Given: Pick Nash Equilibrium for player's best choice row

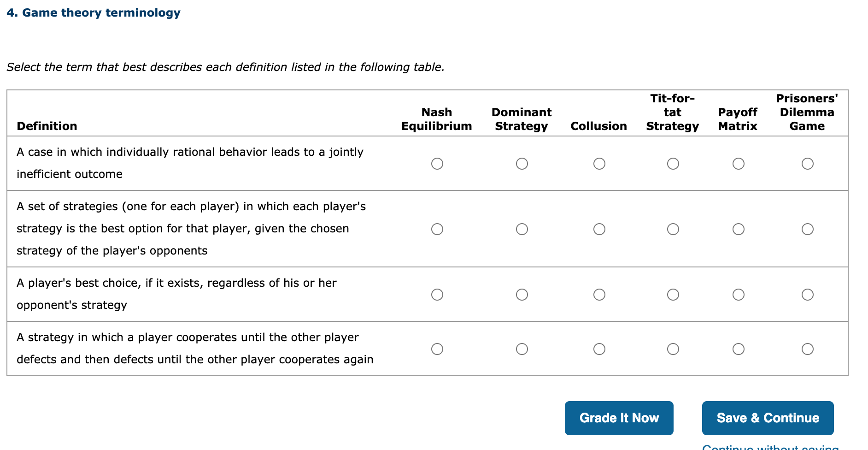Looking at the screenshot, I should click(x=437, y=295).
